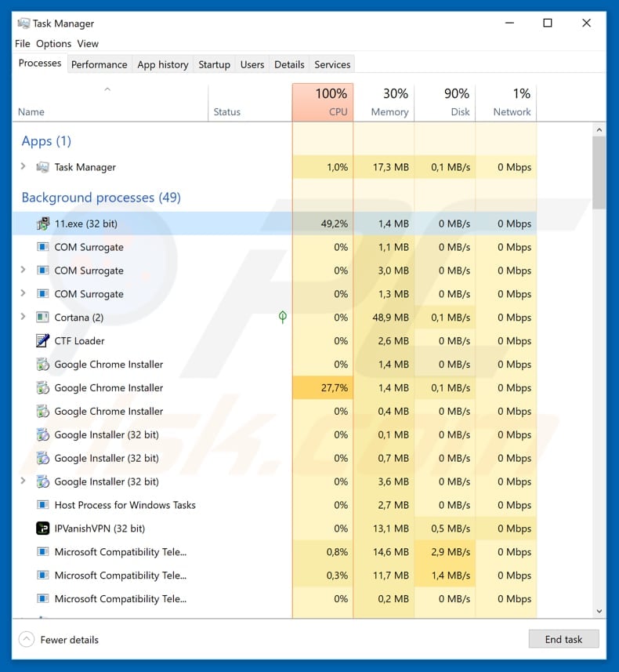The width and height of the screenshot is (619, 672).
Task: Click the Task Manager app row icon
Action: point(42,167)
